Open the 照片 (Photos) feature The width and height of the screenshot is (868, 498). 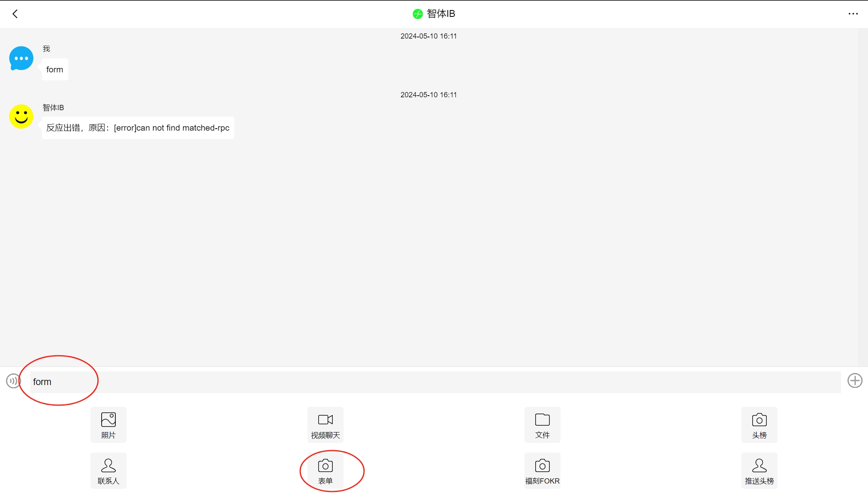(x=108, y=424)
